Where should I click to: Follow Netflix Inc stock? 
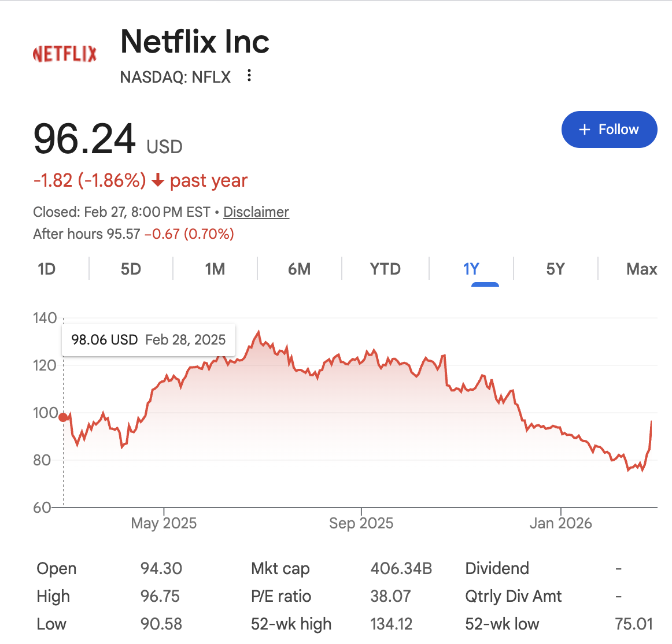(609, 129)
